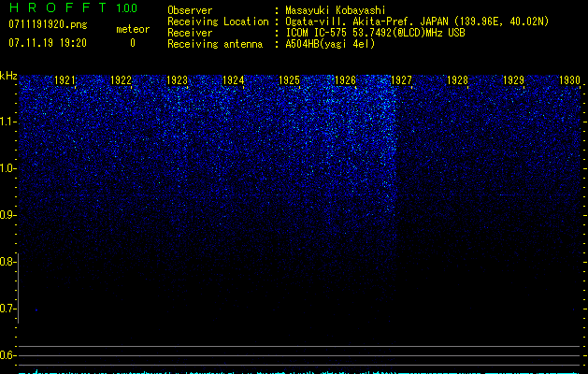Click ICOM IC-575 receiver details

tap(376, 33)
